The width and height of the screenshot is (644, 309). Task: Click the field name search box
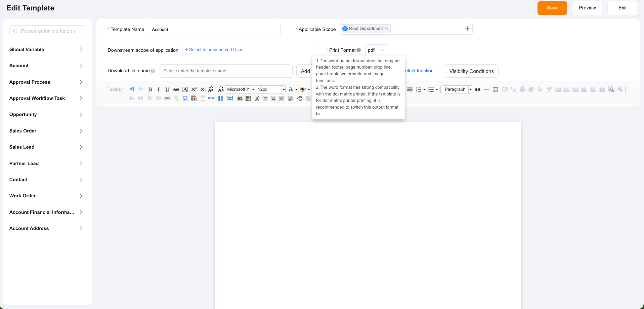coord(48,31)
